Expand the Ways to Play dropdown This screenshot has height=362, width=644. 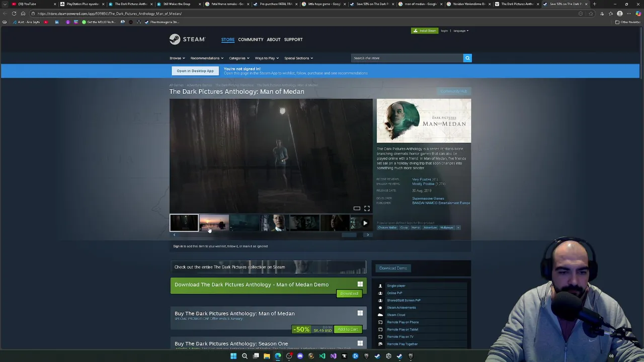point(267,58)
